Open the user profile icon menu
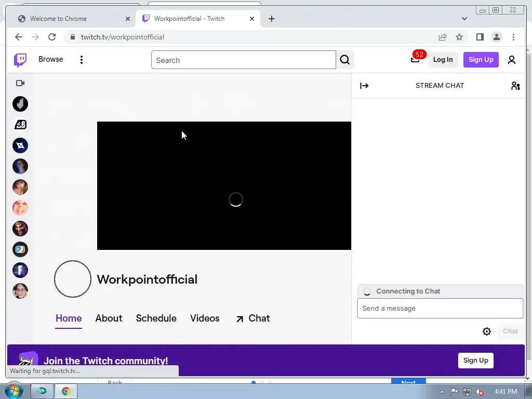532x399 pixels. coord(512,60)
